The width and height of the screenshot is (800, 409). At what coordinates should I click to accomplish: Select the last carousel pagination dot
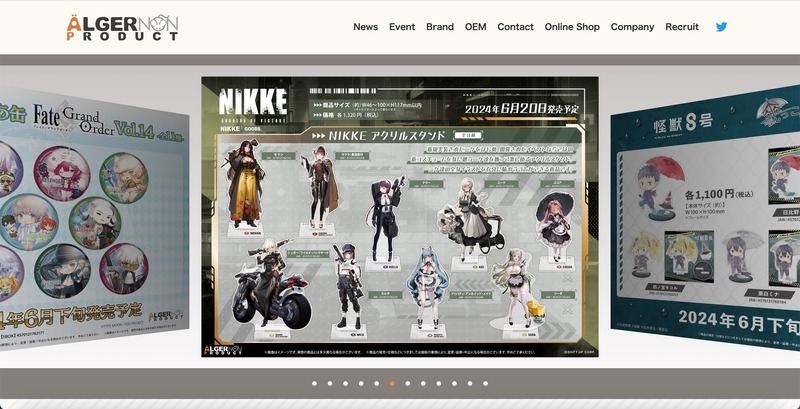485,383
